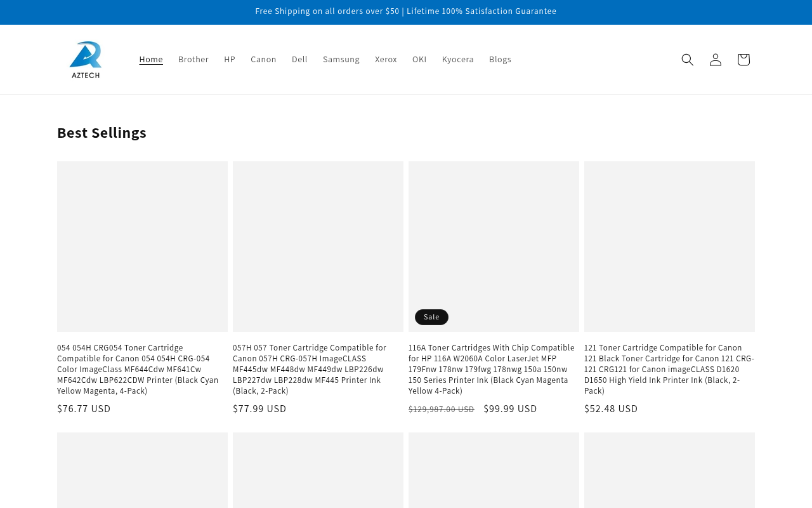Image resolution: width=812 pixels, height=508 pixels.
Task: Go to the Home menu item
Action: pyautogui.click(x=151, y=59)
